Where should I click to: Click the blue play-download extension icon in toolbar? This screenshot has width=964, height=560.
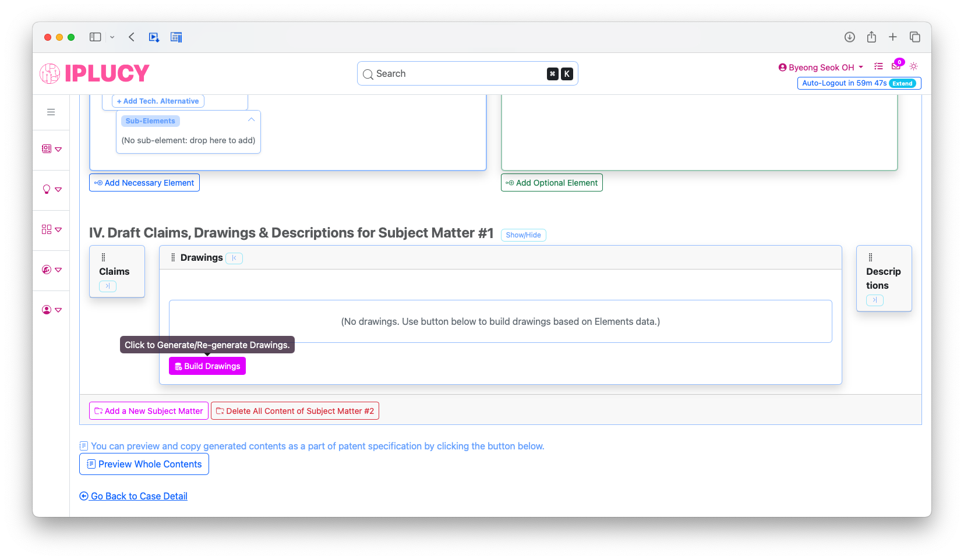(x=154, y=37)
